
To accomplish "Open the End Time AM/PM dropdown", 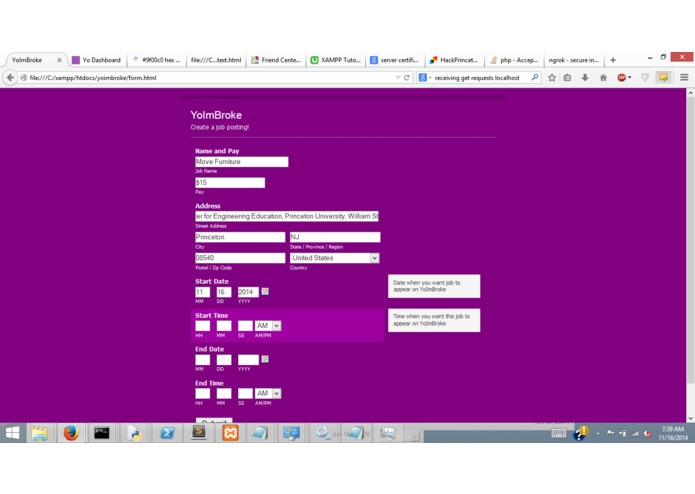I will [x=268, y=393].
